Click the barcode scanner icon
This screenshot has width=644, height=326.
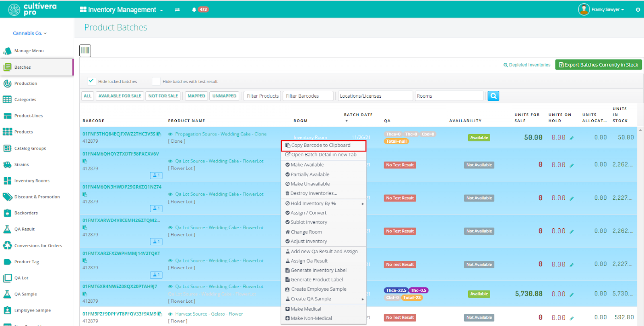click(x=85, y=51)
